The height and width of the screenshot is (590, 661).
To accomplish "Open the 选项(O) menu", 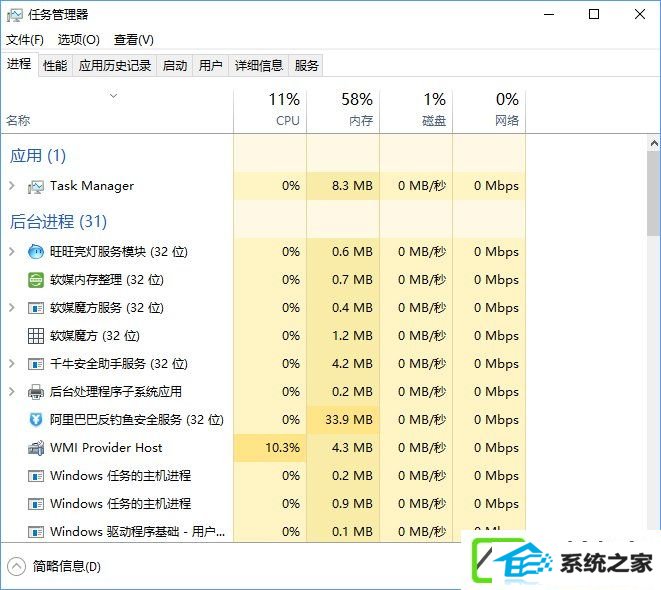I will (78, 40).
